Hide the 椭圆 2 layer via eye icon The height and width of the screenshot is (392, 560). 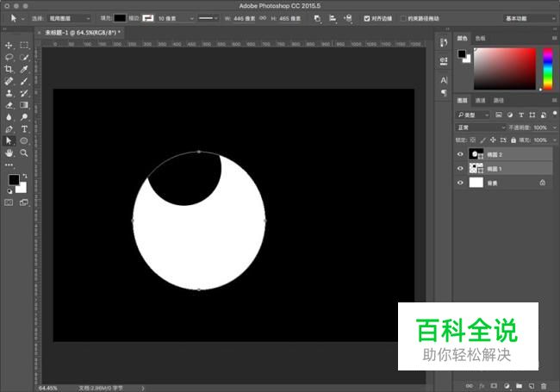pos(460,154)
